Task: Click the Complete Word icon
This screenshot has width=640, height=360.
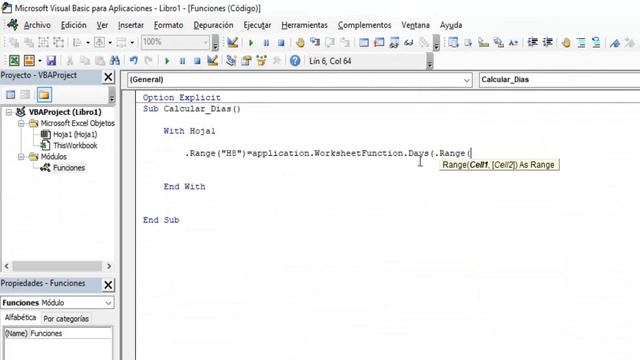Action: (x=513, y=42)
